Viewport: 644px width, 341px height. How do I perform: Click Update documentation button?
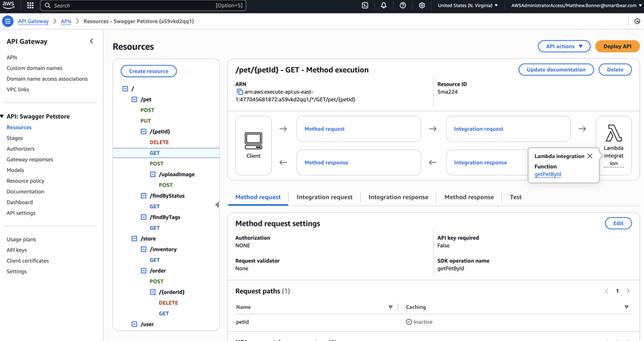pos(556,69)
